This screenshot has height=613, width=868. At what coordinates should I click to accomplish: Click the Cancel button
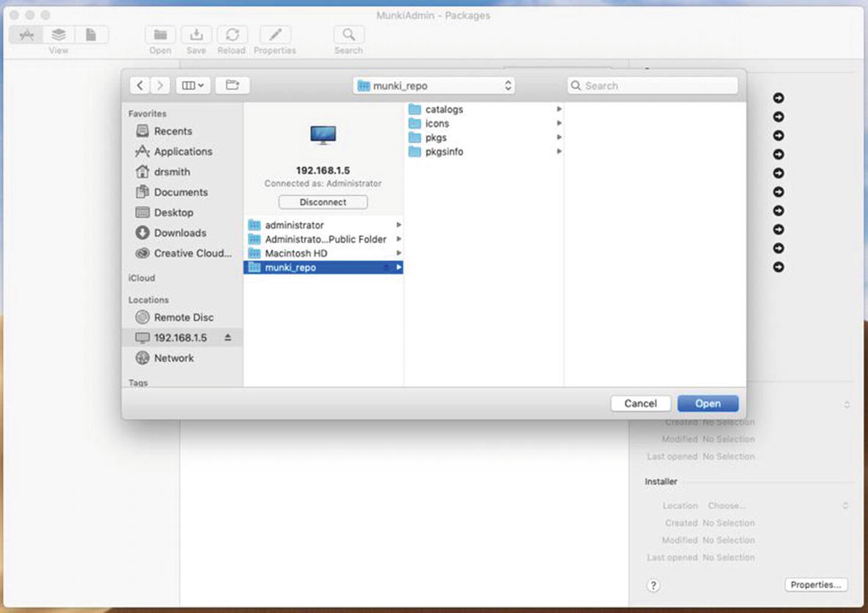click(640, 404)
